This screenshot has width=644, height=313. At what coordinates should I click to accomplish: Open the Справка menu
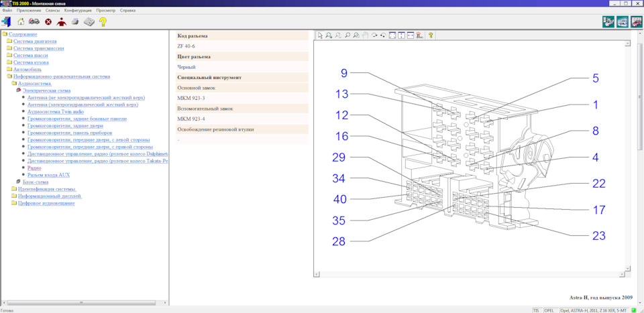click(x=127, y=10)
